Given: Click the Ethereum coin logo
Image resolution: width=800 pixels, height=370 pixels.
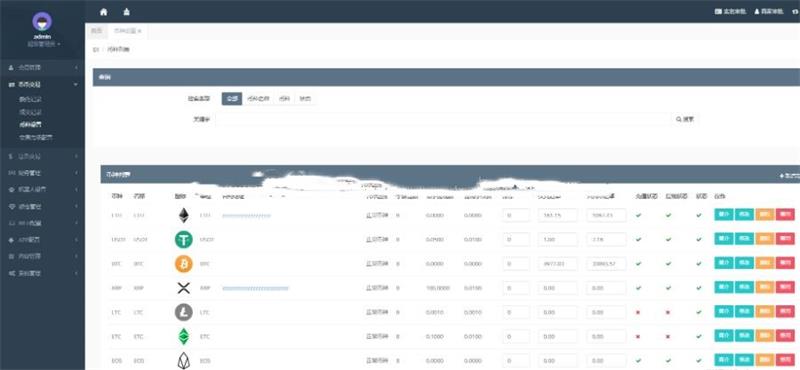Looking at the screenshot, I should 183,215.
